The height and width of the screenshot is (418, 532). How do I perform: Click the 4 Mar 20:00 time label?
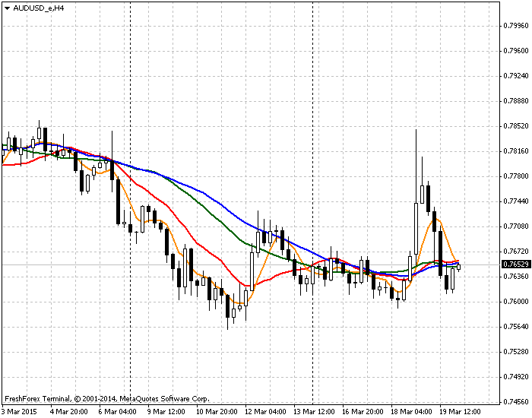69,412
